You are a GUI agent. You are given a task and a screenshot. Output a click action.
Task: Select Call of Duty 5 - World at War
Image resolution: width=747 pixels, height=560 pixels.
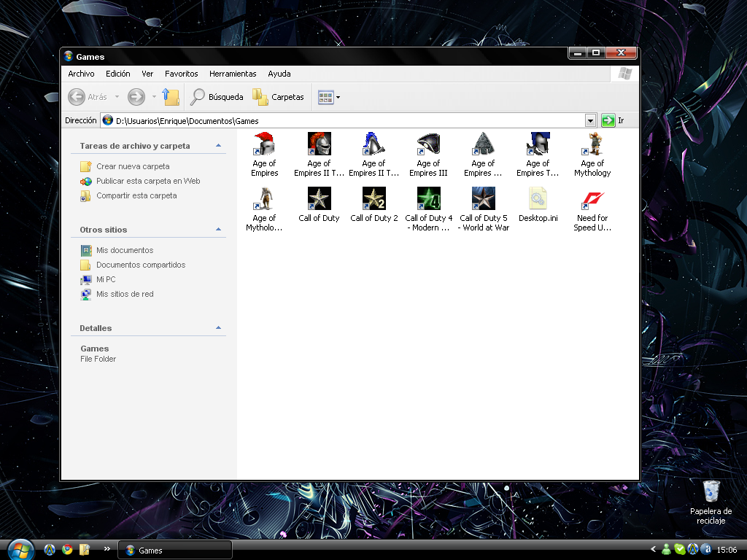pos(484,209)
